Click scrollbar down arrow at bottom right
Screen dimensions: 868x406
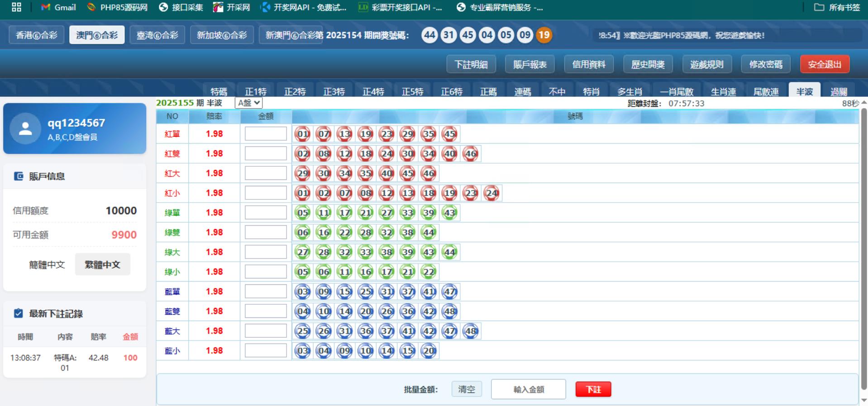[x=863, y=400]
